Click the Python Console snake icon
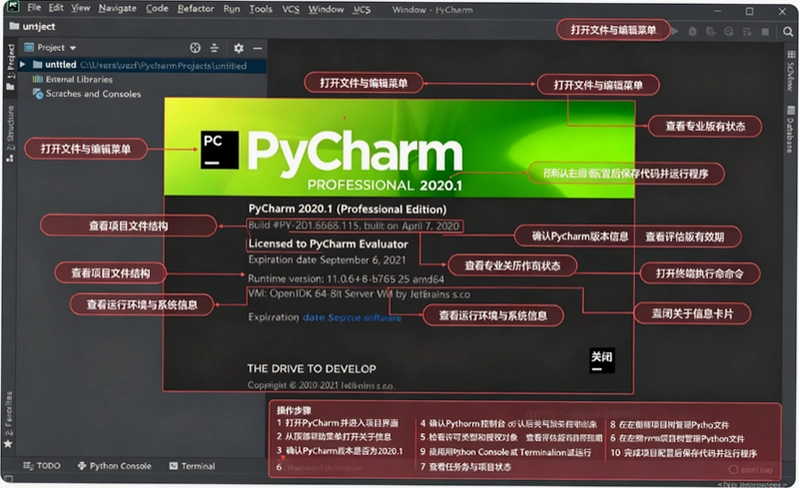Viewport: 799px width, 488px height. click(82, 466)
